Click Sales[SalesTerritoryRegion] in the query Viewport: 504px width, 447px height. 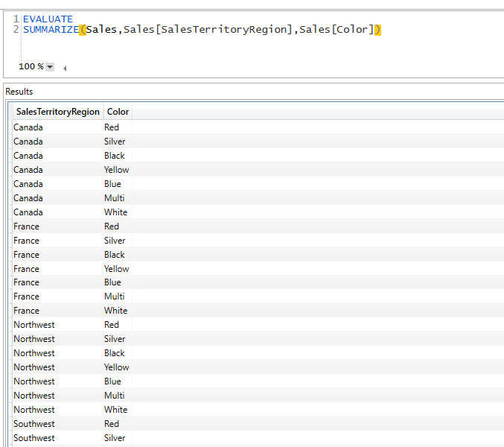pos(208,30)
